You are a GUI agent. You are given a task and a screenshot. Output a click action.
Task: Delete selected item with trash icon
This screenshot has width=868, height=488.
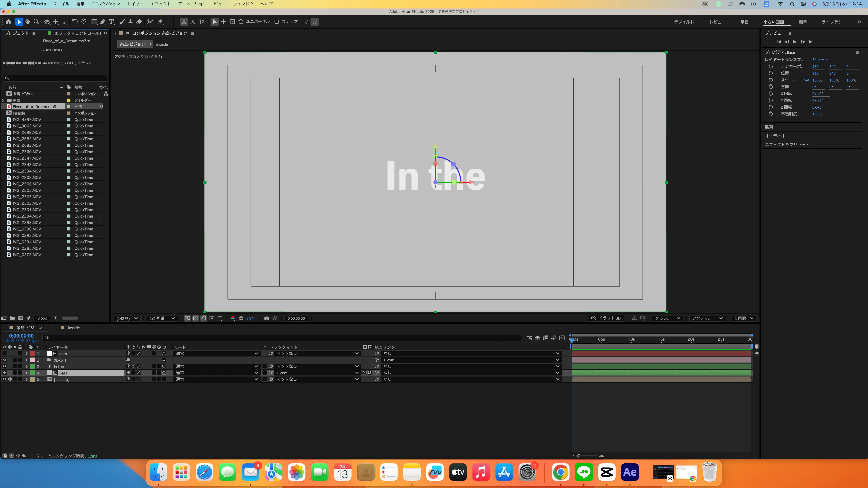tap(55, 318)
